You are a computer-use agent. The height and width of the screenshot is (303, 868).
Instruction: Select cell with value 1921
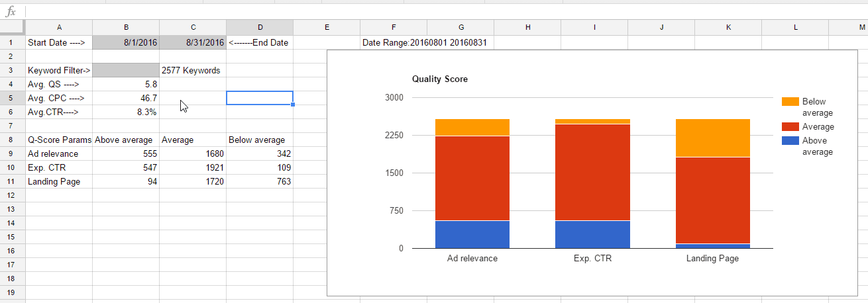[x=193, y=167]
